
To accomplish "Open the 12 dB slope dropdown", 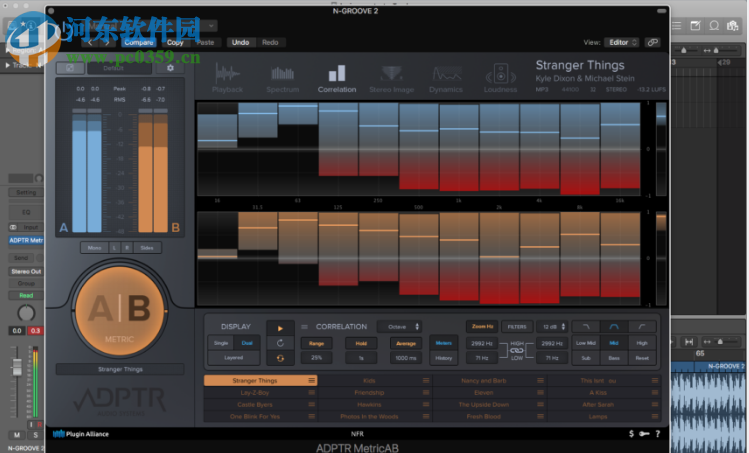I will [x=552, y=327].
